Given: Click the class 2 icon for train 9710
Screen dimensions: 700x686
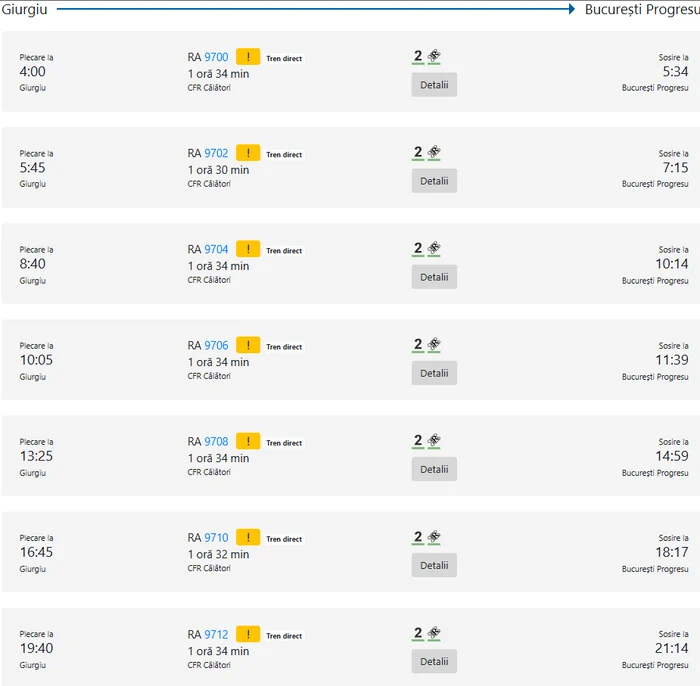Looking at the screenshot, I should [418, 538].
